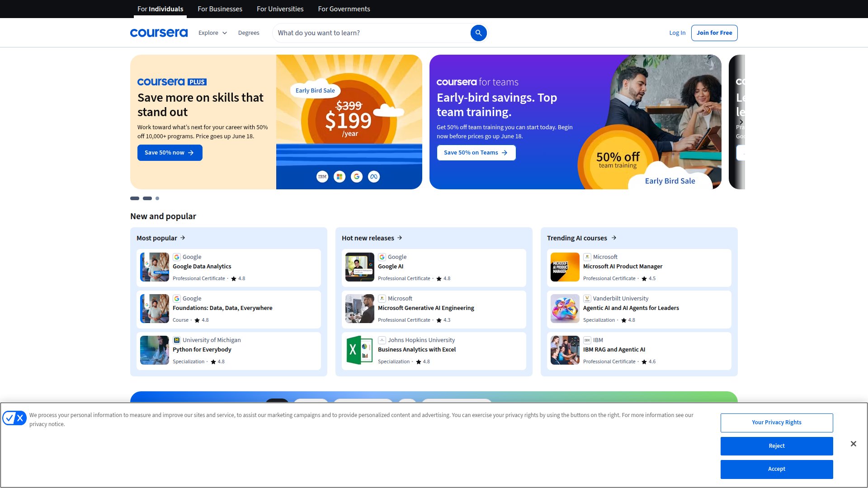The image size is (868, 488).
Task: Open the Google AI course thumbnail
Action: (360, 267)
